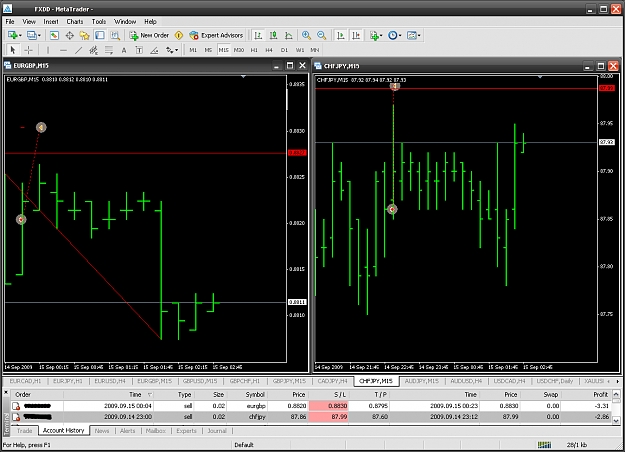The height and width of the screenshot is (452, 625).
Task: Close the Terminal panel with small X
Action: click(6, 393)
